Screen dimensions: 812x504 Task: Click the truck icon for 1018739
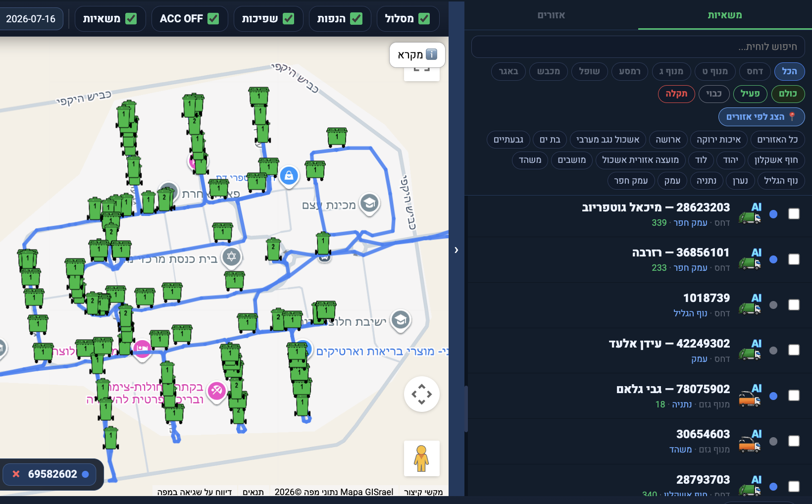(750, 308)
